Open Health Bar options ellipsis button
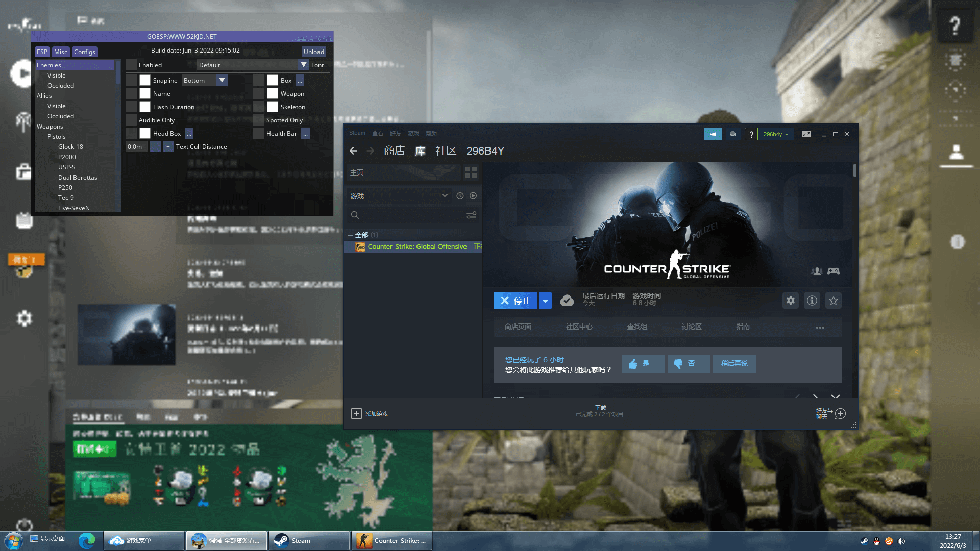 (x=305, y=134)
